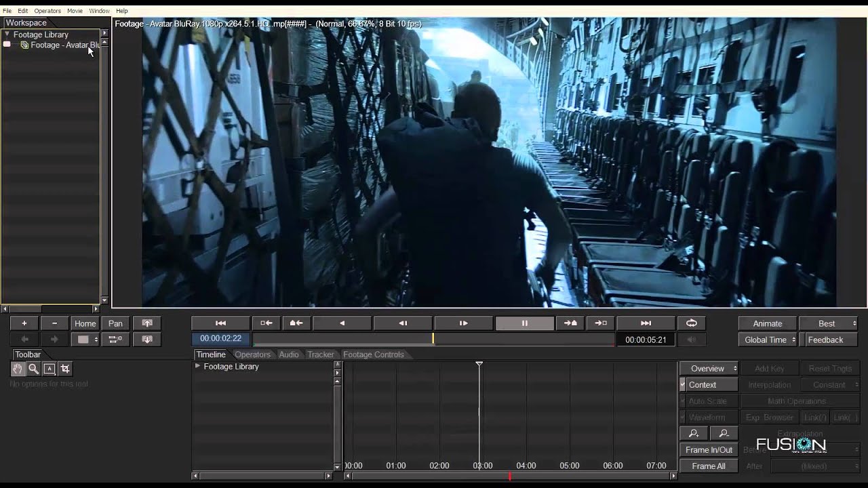Screen dimensions: 868x488
Task: Click the minus zoom-out viewer button
Action: [54, 323]
